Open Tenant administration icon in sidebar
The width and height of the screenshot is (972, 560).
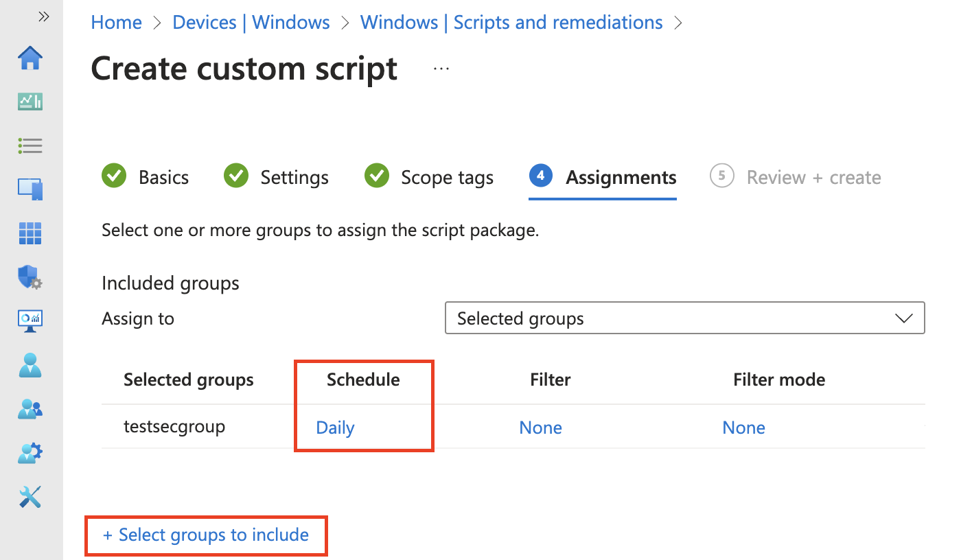click(30, 453)
